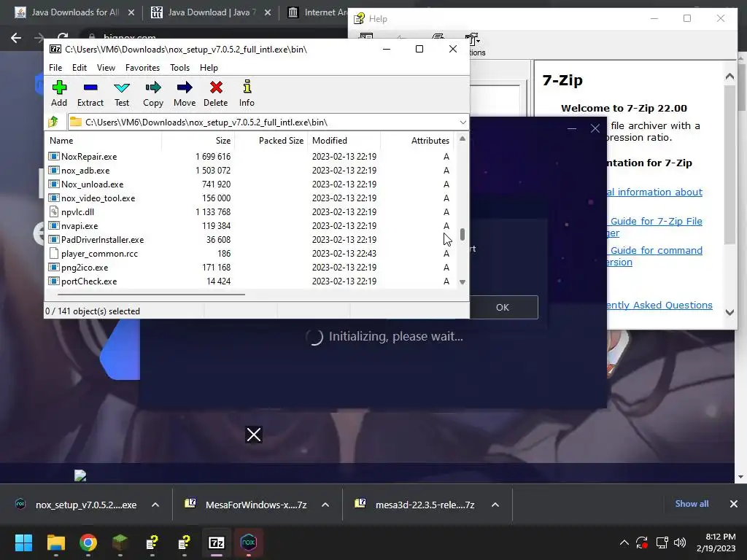747x560 pixels.
Task: Click the Minecraft block taskbar icon
Action: click(120, 542)
